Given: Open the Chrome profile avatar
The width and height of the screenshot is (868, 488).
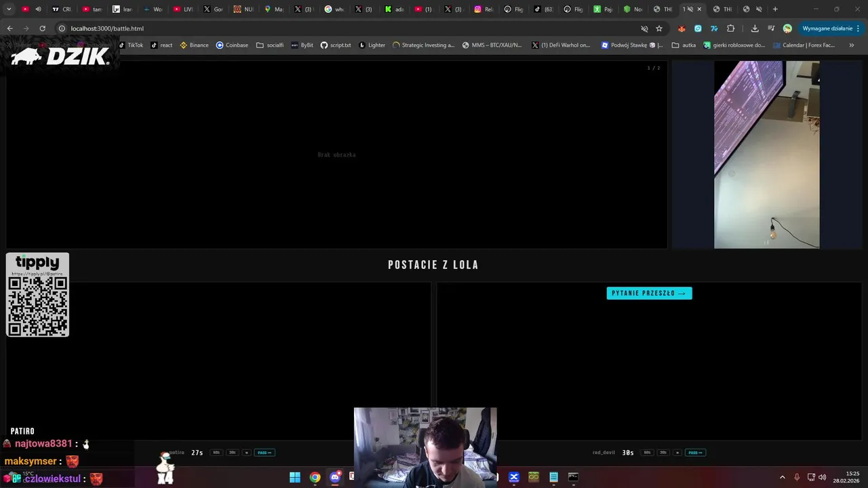Looking at the screenshot, I should pos(787,28).
